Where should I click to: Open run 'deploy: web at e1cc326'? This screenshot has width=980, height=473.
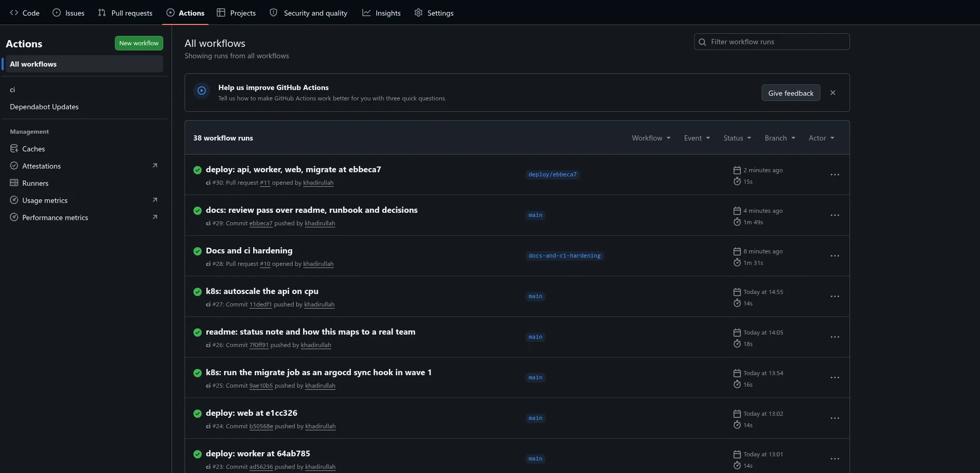252,413
